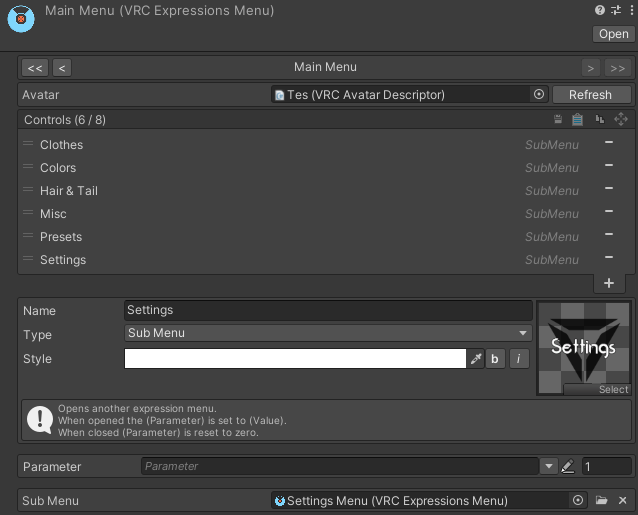Remove the Misc control with minus

[x=609, y=211]
